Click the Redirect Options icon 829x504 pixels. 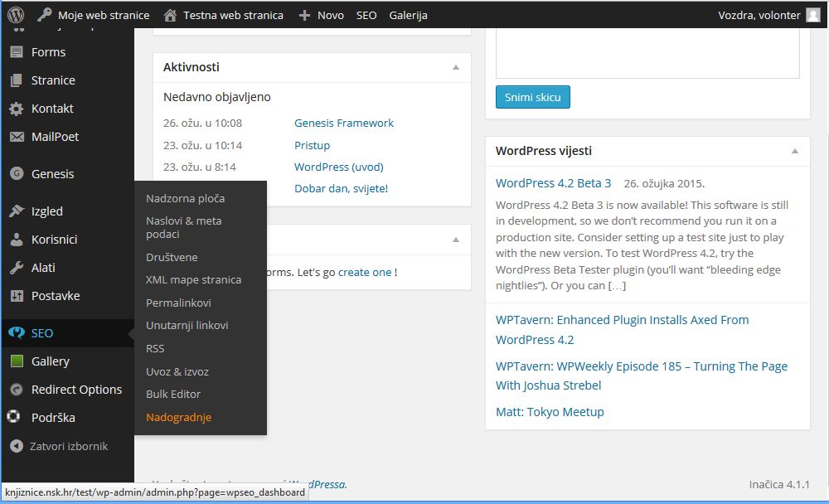tap(17, 390)
